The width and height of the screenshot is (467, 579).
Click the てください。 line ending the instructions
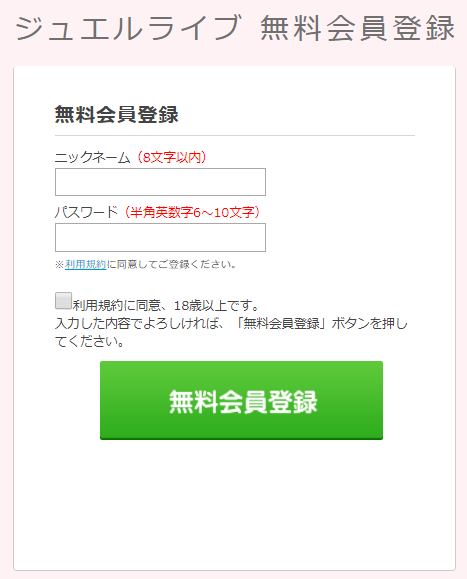pos(90,342)
